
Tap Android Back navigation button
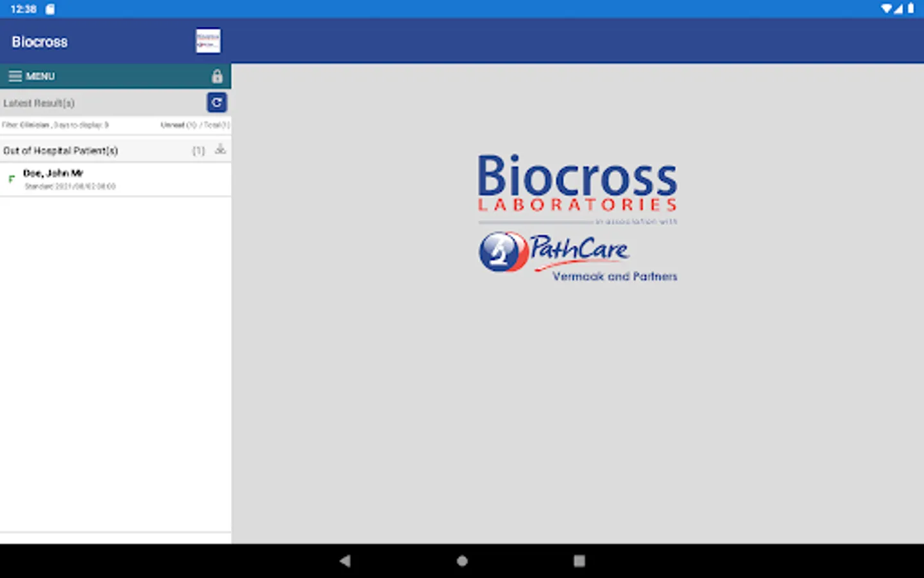(x=345, y=561)
